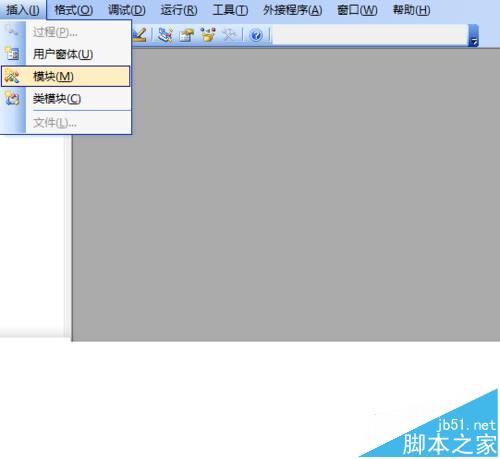
Task: Click the empty toolbar position field
Action: (x=370, y=35)
